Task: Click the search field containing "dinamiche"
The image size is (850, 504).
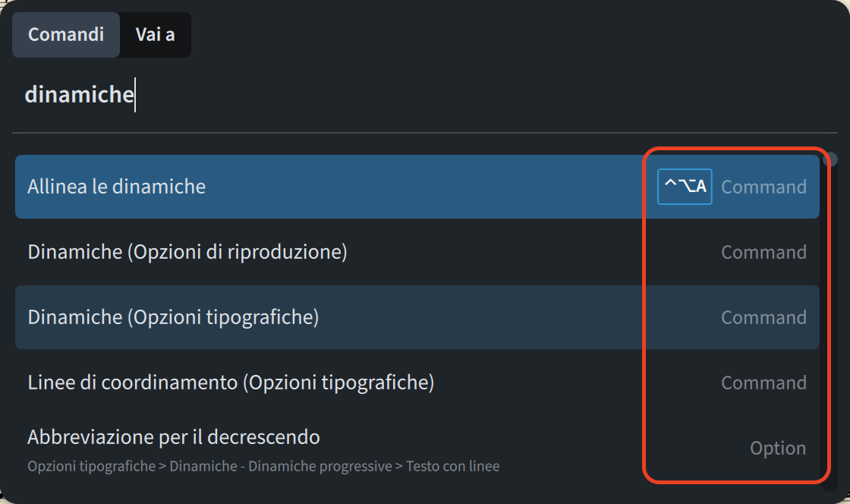Action: tap(304, 95)
